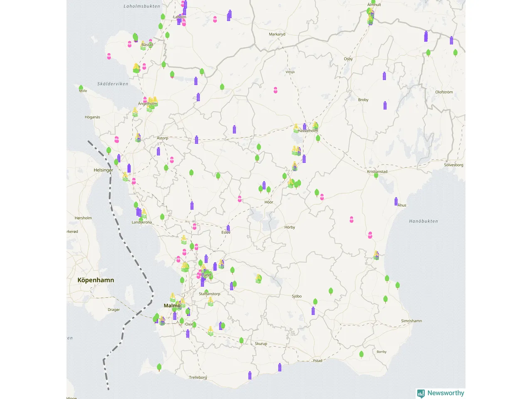Viewport: 532px width, 399px height.
Task: Click the yellow wheat marker northeast of Höganäs
Action: click(x=135, y=112)
